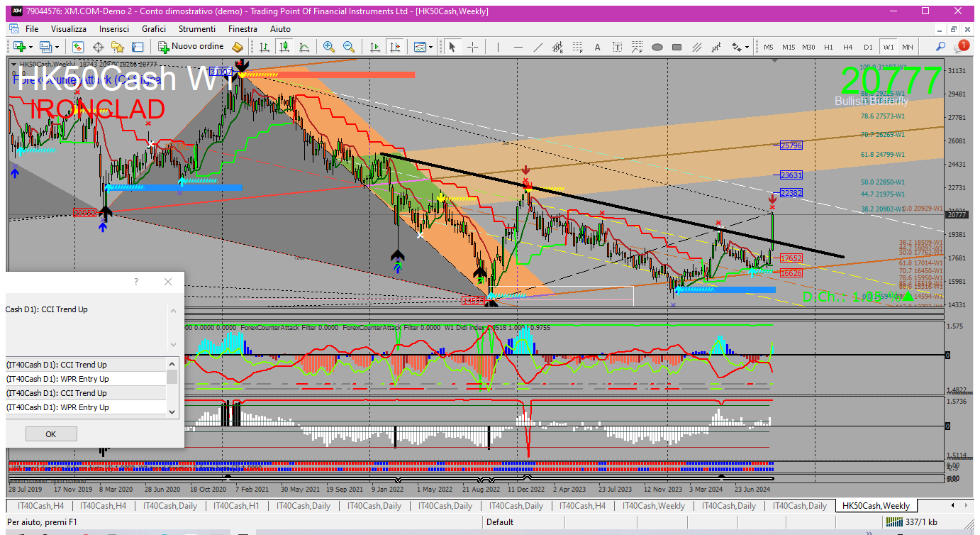The width and height of the screenshot is (980, 535).
Task: Switch timeframe to H4
Action: point(847,47)
